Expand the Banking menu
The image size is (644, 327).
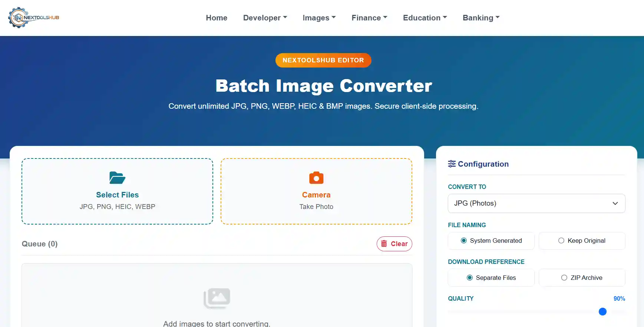[x=481, y=18]
